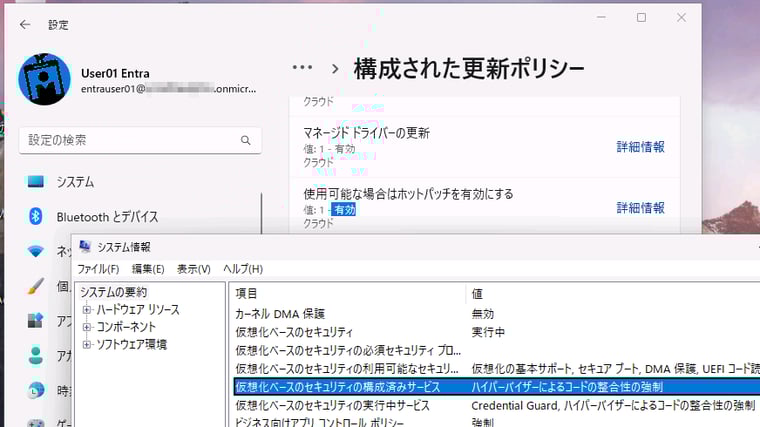
Task: Open the User01 Entra account avatar
Action: click(x=44, y=80)
